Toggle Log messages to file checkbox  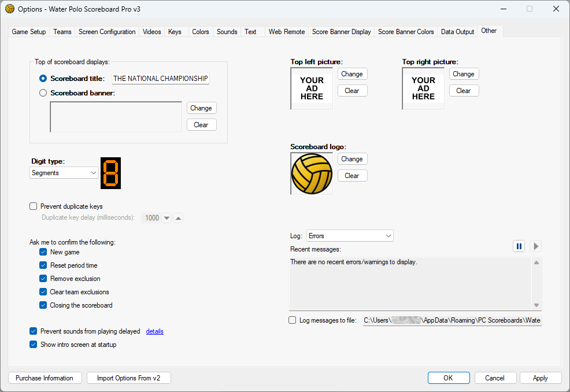(293, 320)
